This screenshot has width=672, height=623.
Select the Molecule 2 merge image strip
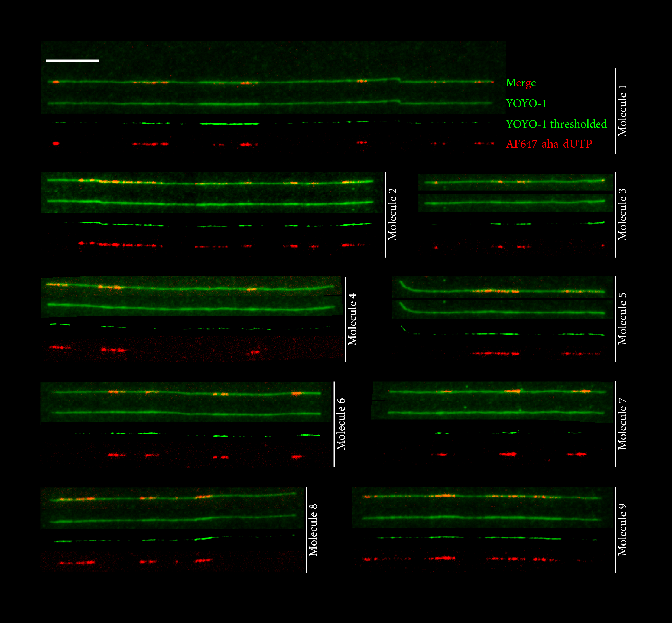[212, 182]
